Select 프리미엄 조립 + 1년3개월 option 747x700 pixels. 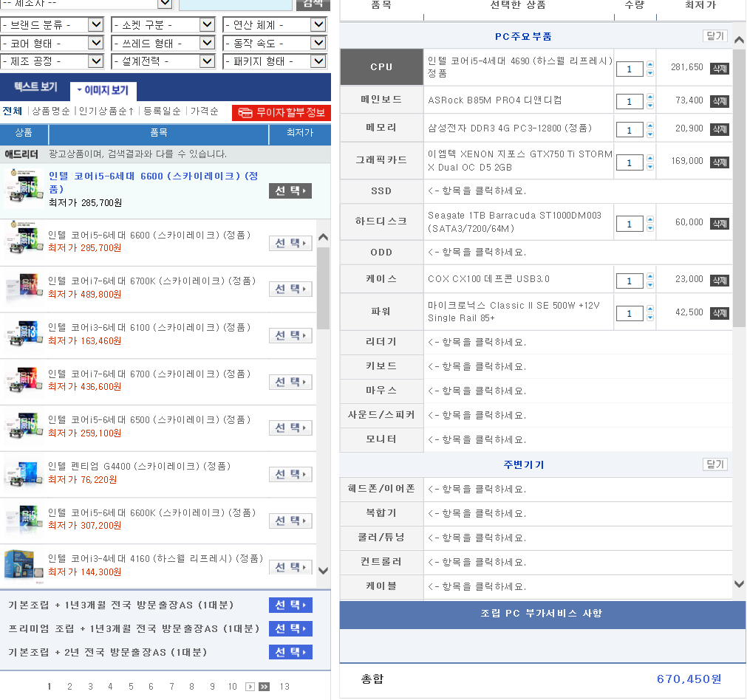[290, 628]
